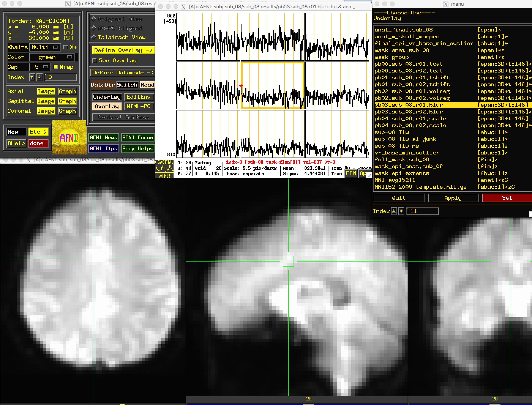This screenshot has height=405, width=532.
Task: Open the Axial Graph viewer
Action: pos(67,91)
